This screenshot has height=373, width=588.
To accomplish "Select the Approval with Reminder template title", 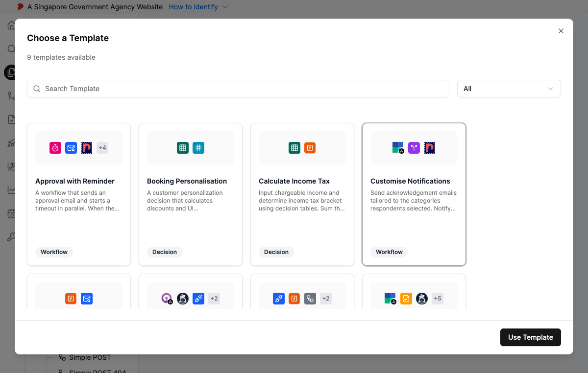I will click(x=75, y=181).
